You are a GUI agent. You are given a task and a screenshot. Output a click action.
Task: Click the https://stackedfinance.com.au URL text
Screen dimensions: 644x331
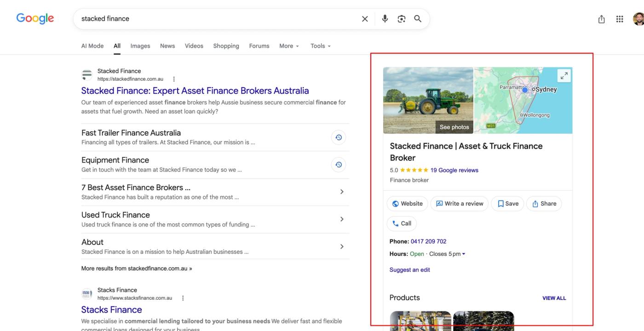click(130, 79)
